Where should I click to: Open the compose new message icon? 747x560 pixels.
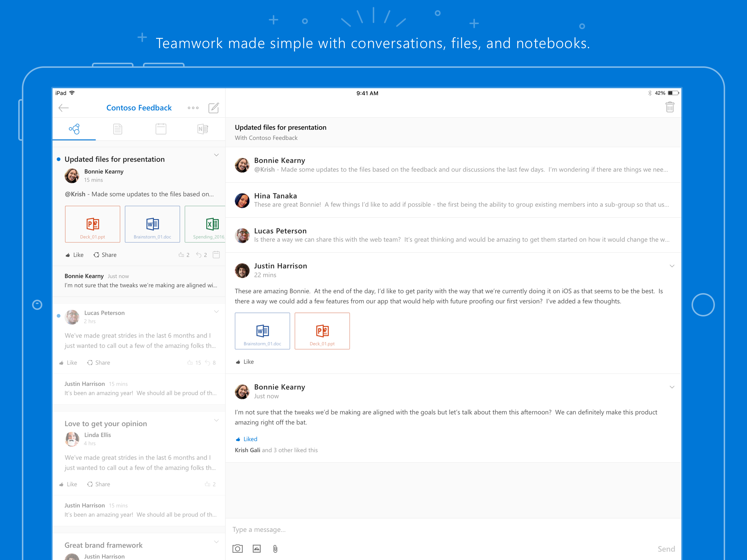(214, 108)
